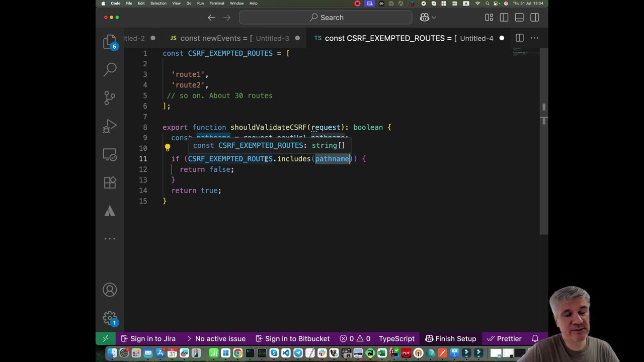Change the TypeScript language mode

pyautogui.click(x=396, y=338)
